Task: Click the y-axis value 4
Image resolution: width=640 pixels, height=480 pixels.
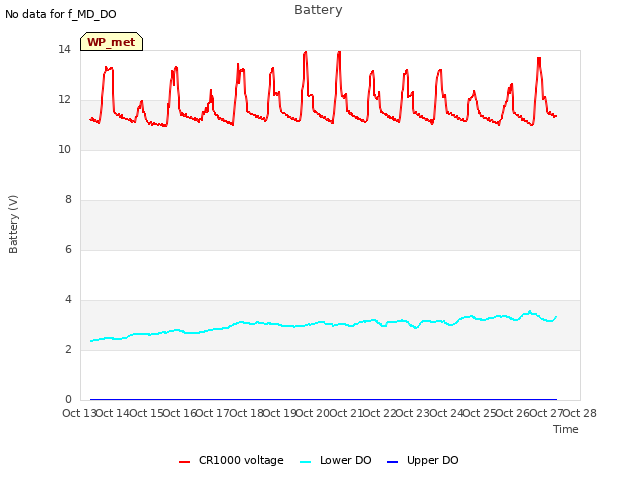Action: point(68,300)
